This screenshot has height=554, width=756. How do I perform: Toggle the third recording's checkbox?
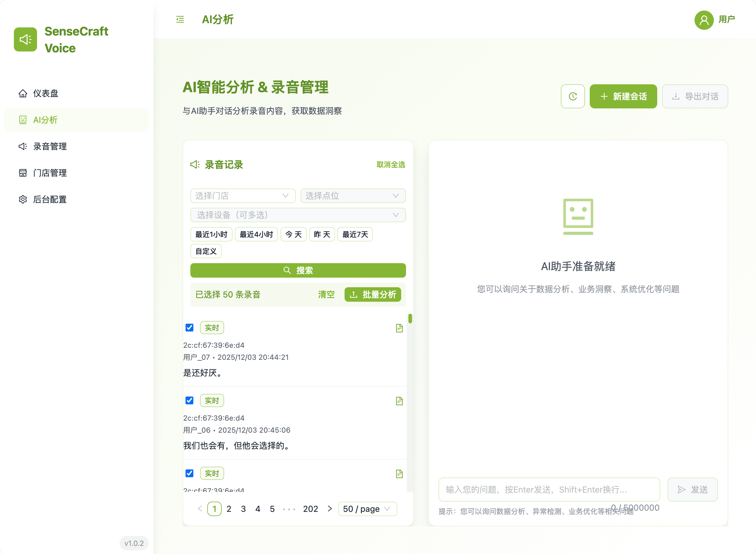[x=189, y=473]
